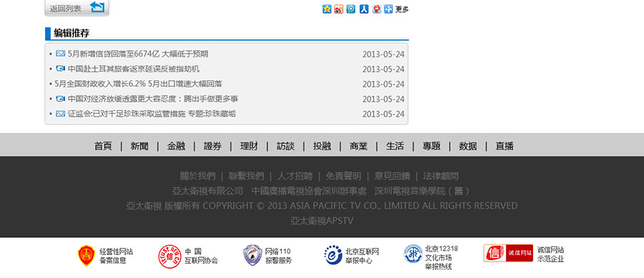This screenshot has height=278, width=644.
Task: Open article 中国赴土耳其旅客返京延误反被指劫机
Action: tap(134, 69)
